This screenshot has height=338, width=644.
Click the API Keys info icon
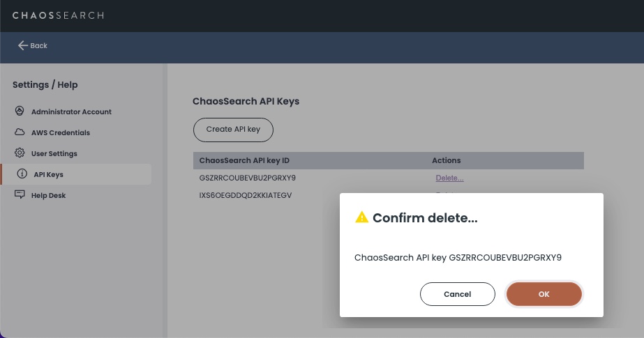22,174
